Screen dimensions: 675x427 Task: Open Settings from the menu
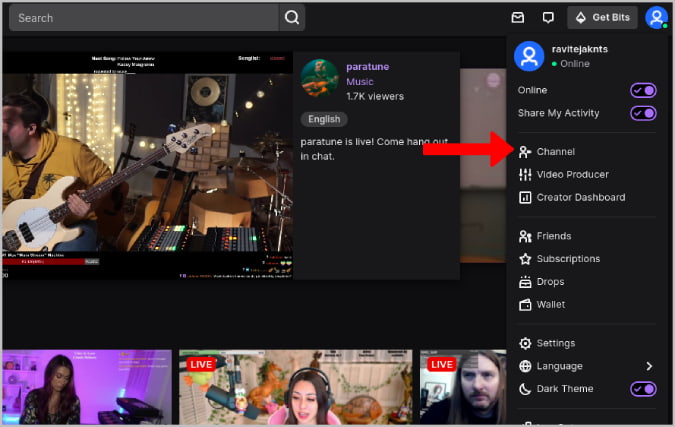[x=586, y=343]
